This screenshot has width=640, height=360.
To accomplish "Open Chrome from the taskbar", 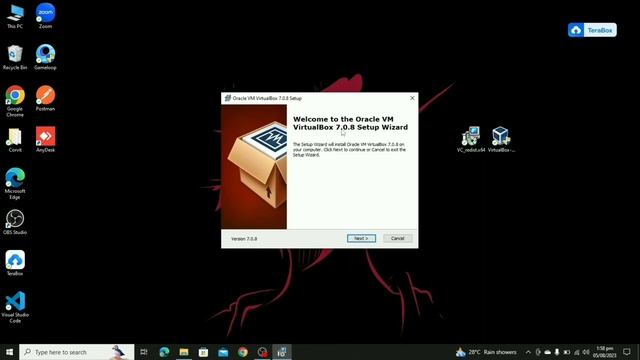I will 242,352.
